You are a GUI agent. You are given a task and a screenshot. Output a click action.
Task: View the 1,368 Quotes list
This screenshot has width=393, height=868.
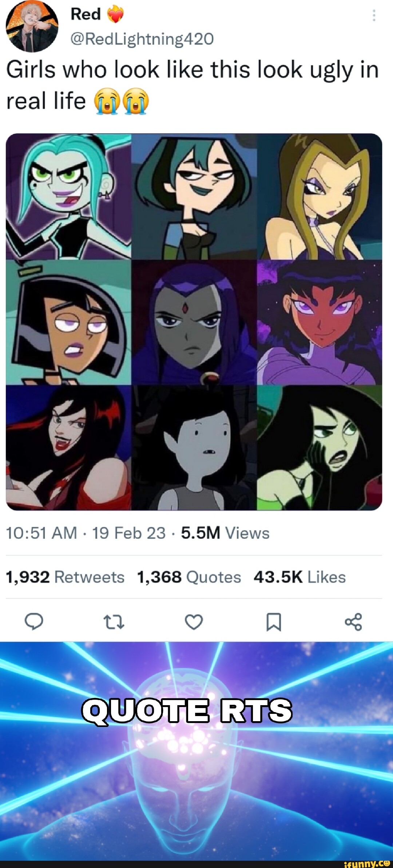189,577
